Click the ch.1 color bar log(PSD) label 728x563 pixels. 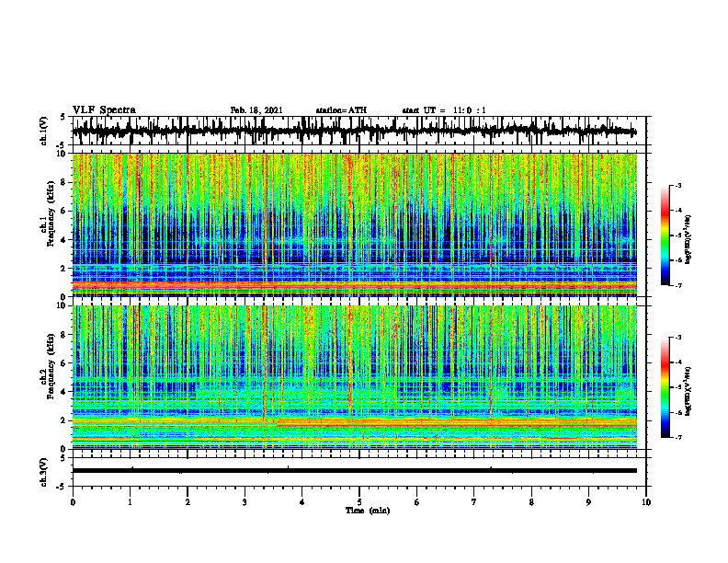pyautogui.click(x=688, y=240)
